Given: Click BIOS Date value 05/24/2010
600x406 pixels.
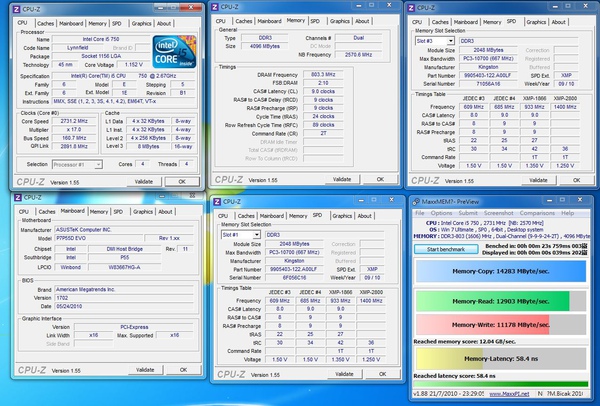Looking at the screenshot, I should click(124, 306).
